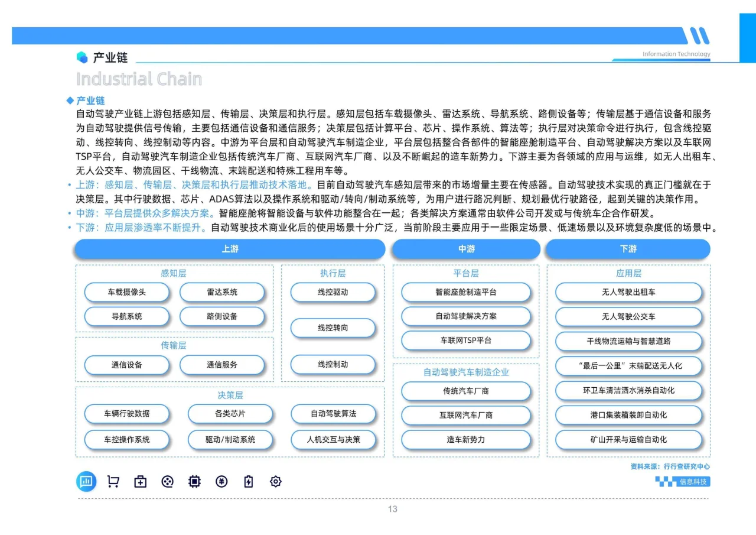The height and width of the screenshot is (535, 756).
Task: Click the 执行层 group heading in the diagram
Action: tap(333, 273)
